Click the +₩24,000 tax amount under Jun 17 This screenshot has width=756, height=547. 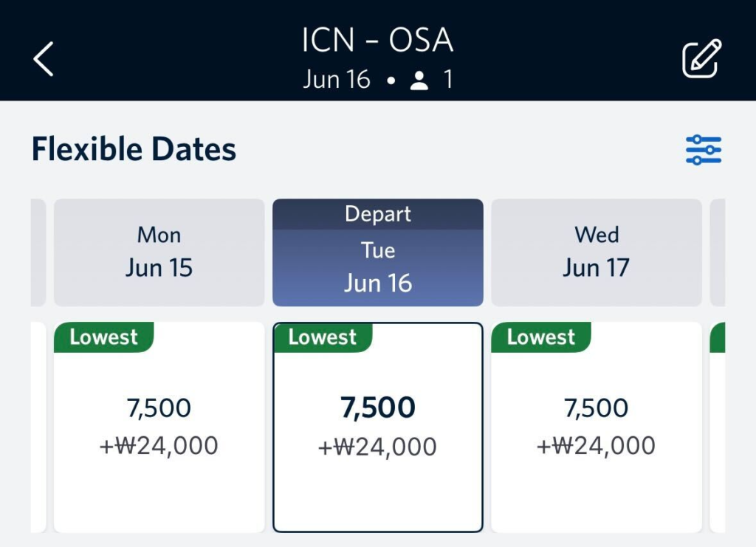596,446
